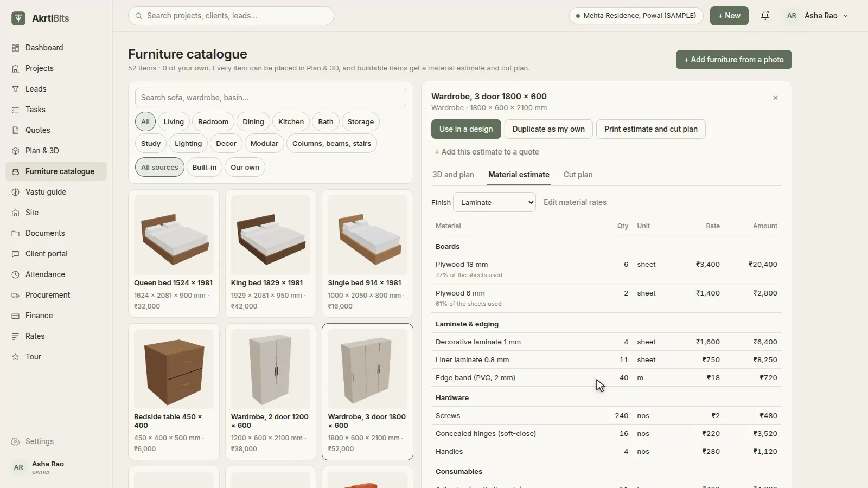
Task: Open the Settings gear icon
Action: [15, 441]
